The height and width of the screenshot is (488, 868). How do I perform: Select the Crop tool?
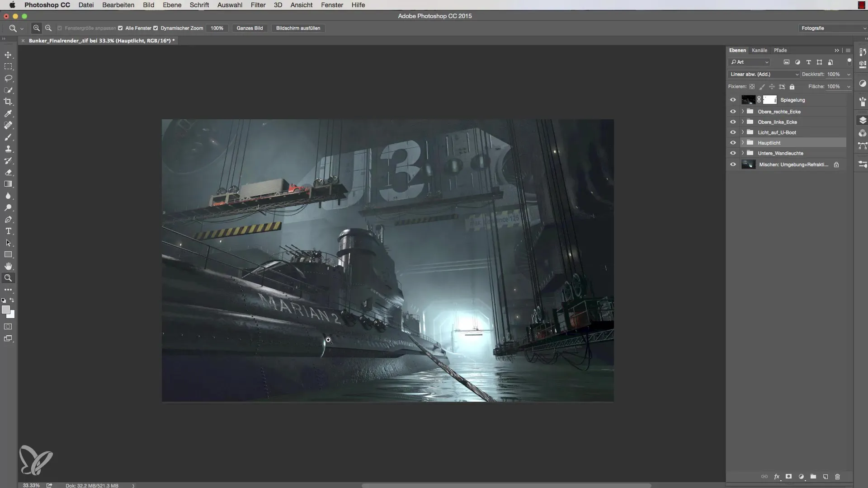tap(8, 102)
